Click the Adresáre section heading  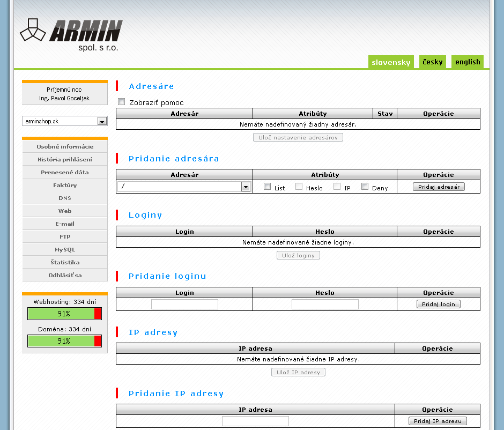click(x=151, y=86)
